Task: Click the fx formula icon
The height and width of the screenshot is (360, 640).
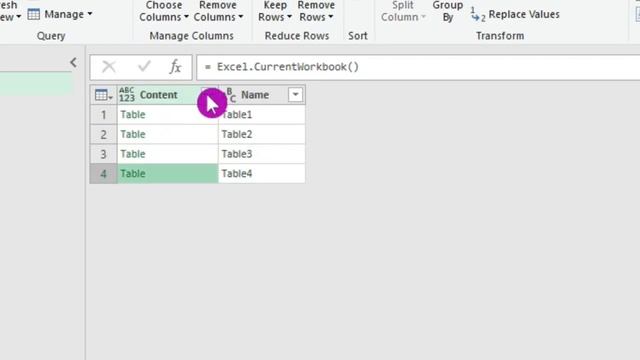Action: (x=176, y=67)
